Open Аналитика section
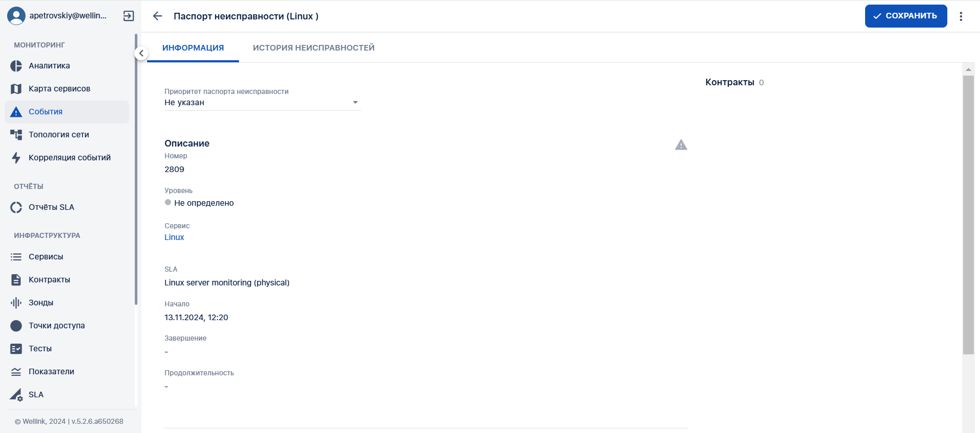The image size is (980, 433). pos(67,66)
